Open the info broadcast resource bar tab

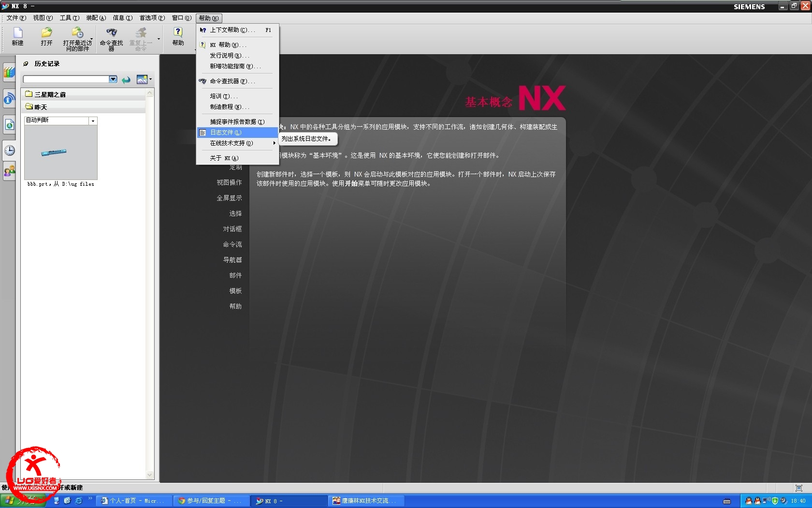coord(9,99)
